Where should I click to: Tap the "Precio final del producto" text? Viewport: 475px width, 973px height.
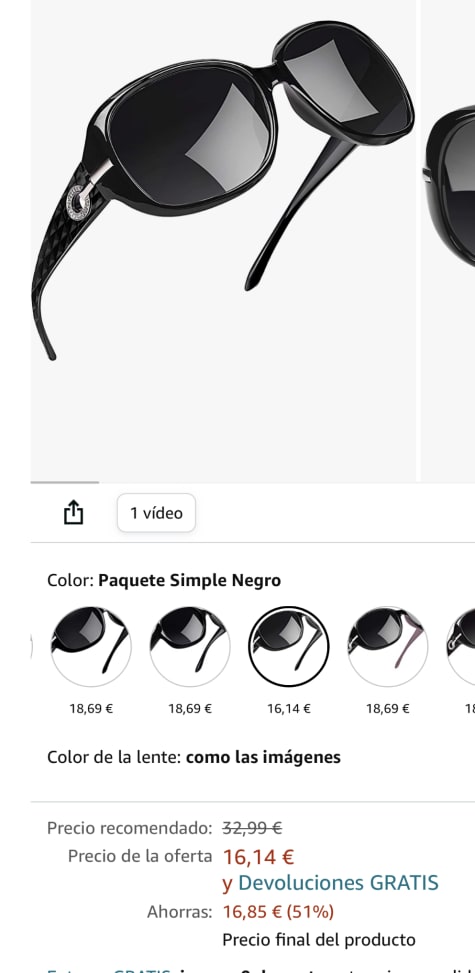point(319,939)
